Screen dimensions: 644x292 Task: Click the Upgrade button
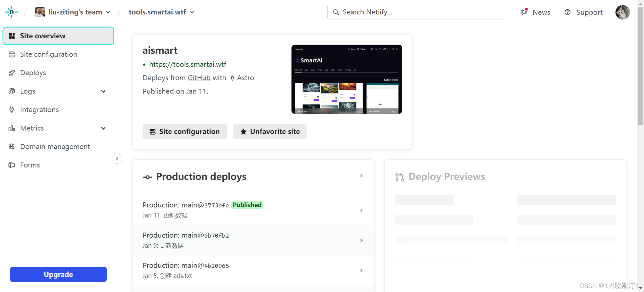pyautogui.click(x=58, y=275)
